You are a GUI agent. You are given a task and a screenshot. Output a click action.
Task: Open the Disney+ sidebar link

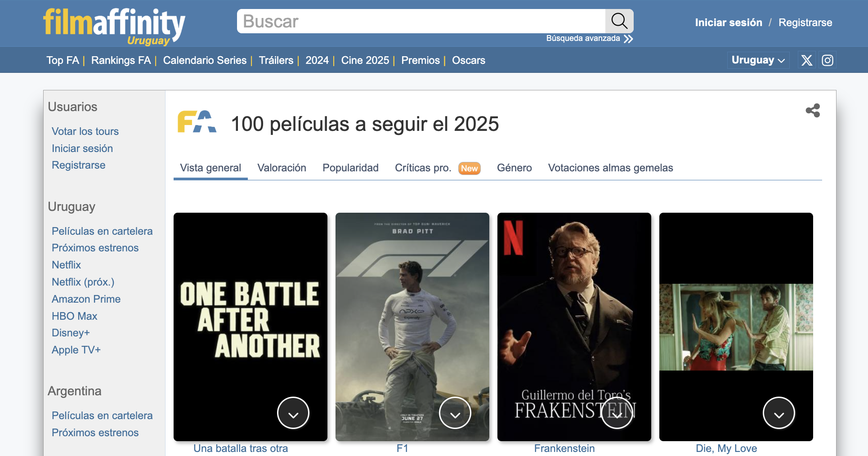tap(71, 333)
